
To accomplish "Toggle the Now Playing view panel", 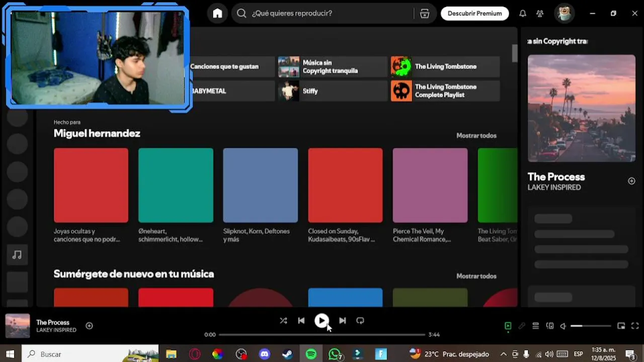I will tap(508, 326).
